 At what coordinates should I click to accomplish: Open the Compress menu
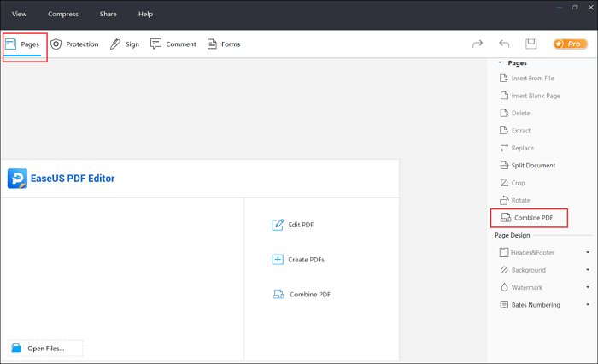point(63,15)
